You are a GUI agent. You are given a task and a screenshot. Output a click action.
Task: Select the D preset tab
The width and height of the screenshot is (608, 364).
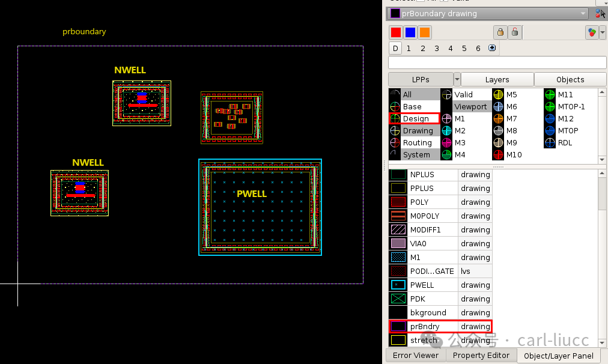[395, 49]
